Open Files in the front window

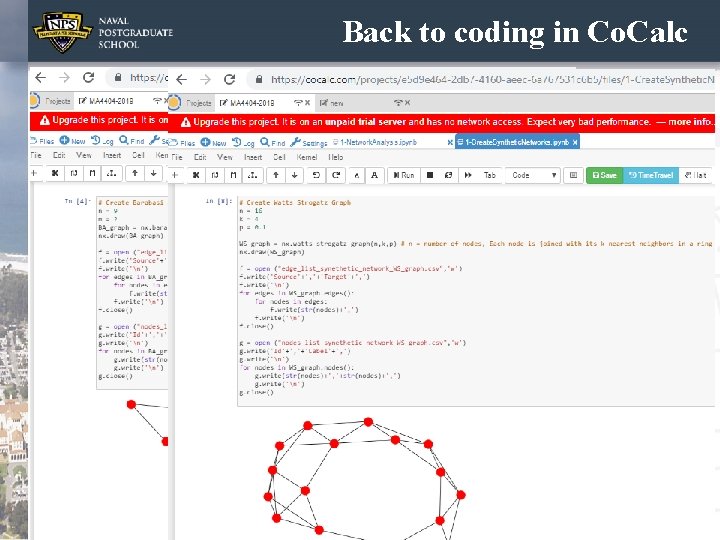(x=182, y=143)
